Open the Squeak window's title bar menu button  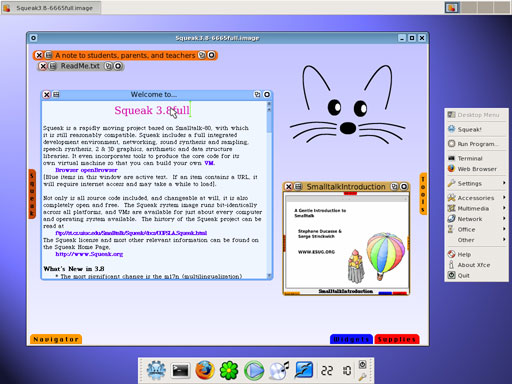(33, 38)
